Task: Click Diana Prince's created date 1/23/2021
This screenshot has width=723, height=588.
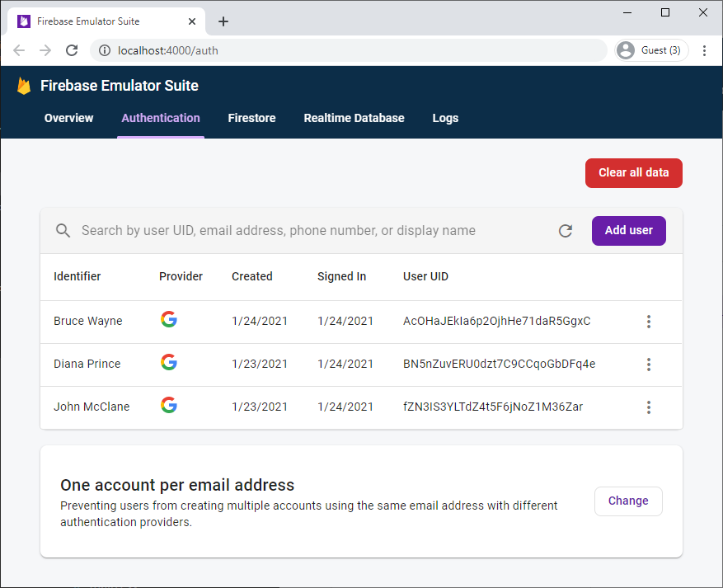Action: point(260,364)
